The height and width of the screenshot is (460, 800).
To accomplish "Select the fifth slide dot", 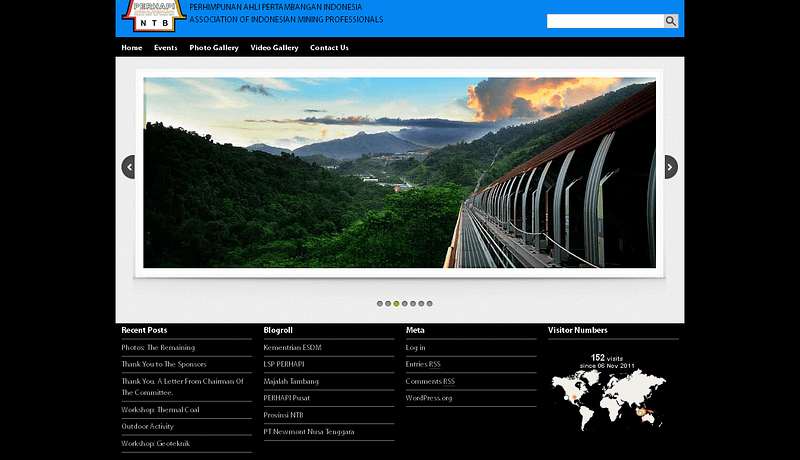I will (413, 303).
